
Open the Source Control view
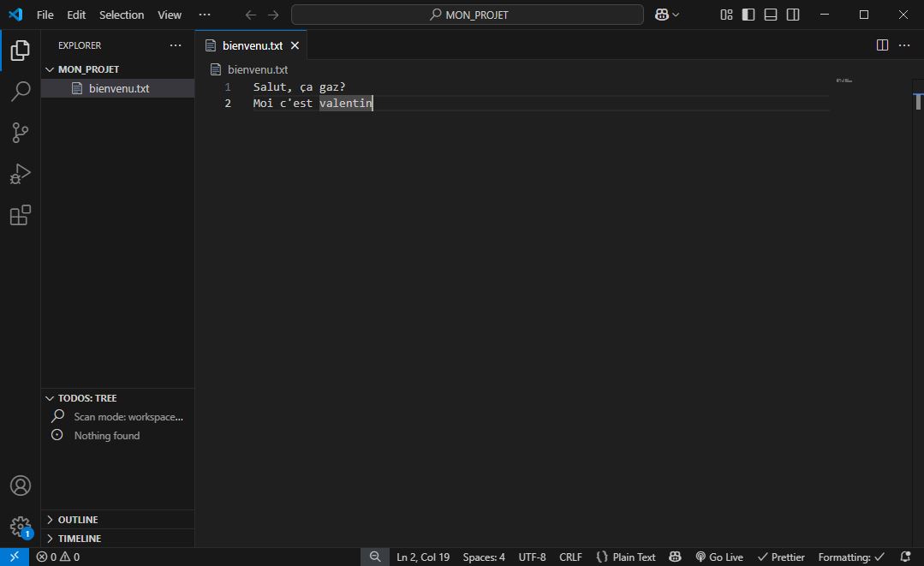pyautogui.click(x=20, y=133)
